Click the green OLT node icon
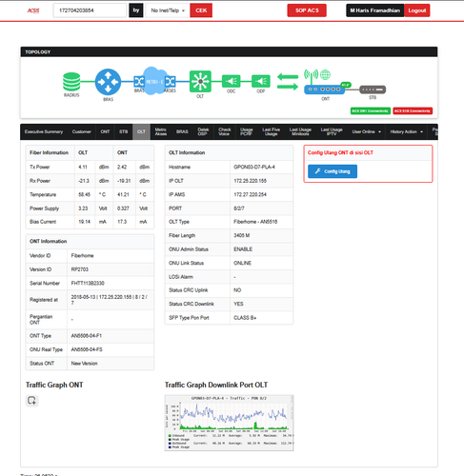The width and height of the screenshot is (464, 476). coord(200,82)
